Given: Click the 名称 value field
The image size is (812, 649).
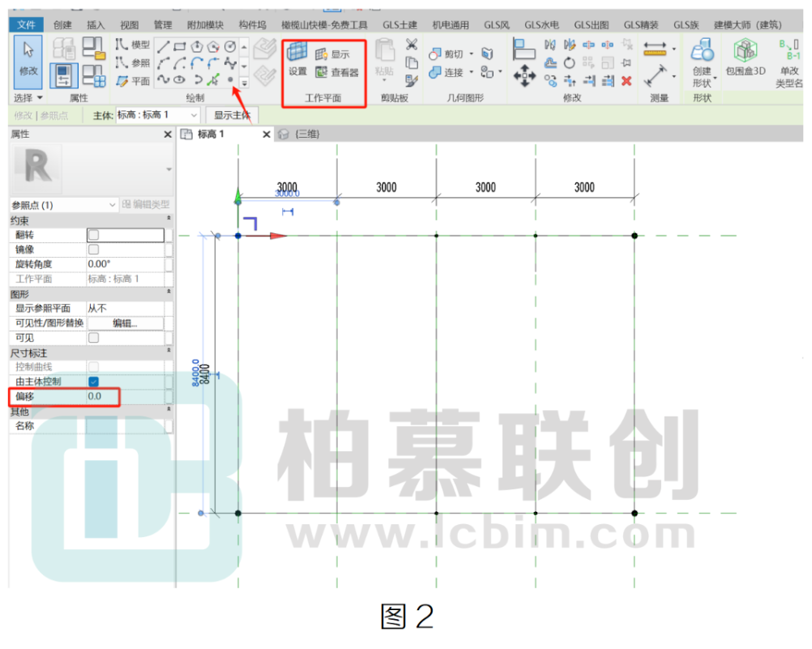Looking at the screenshot, I should (125, 425).
